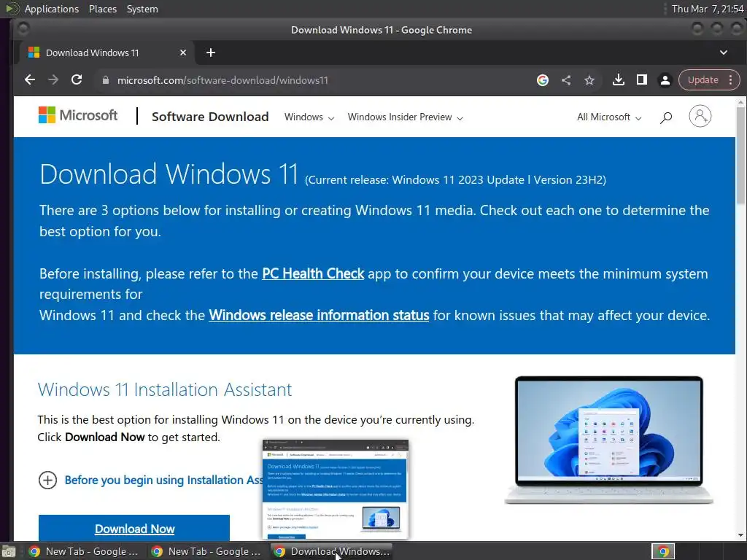This screenshot has width=747, height=560.
Task: Click the browser forward arrow
Action: coord(53,80)
